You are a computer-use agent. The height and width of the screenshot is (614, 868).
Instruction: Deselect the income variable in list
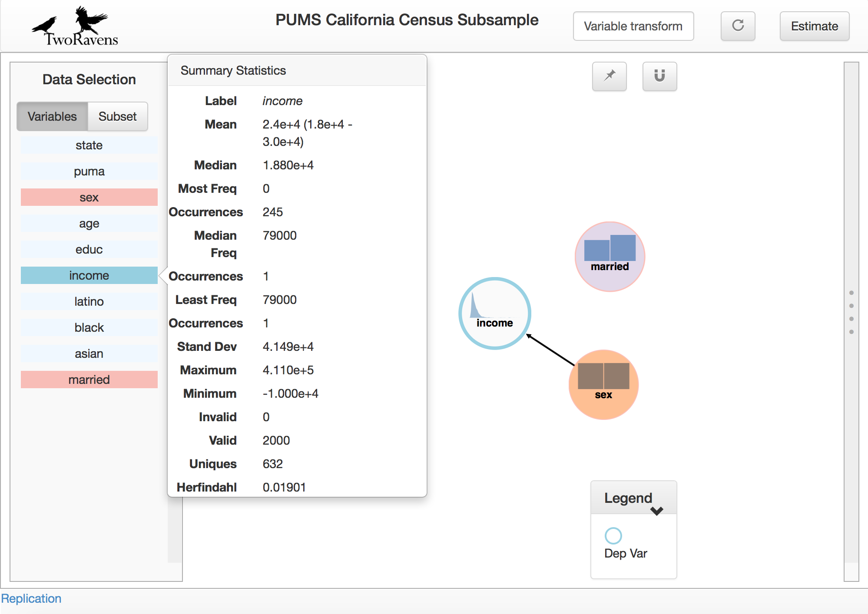89,275
